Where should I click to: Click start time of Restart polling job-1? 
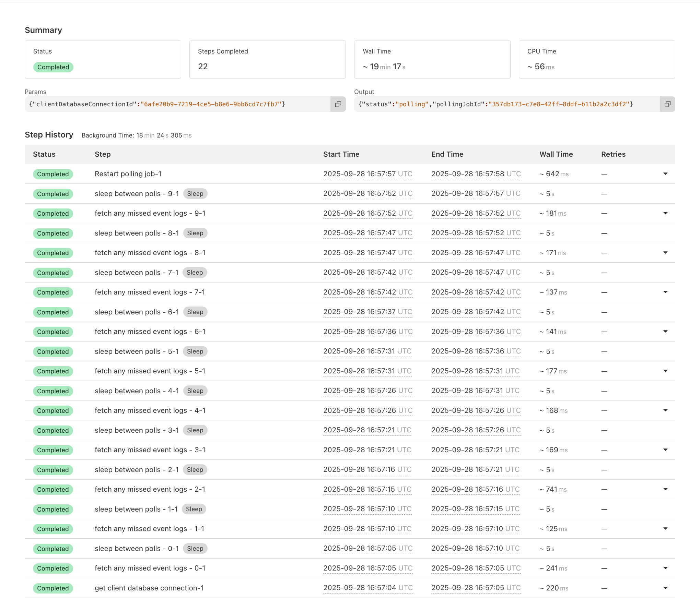[x=367, y=174]
